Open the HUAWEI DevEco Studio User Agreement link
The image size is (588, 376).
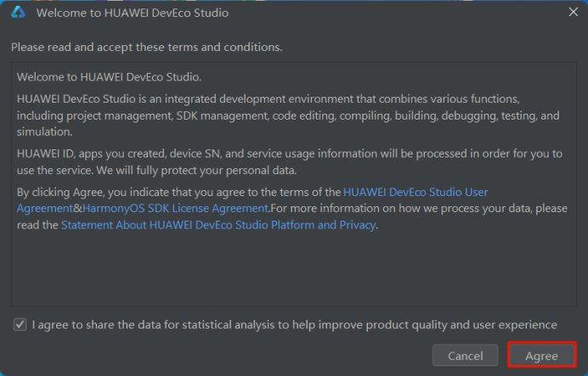[x=416, y=192]
